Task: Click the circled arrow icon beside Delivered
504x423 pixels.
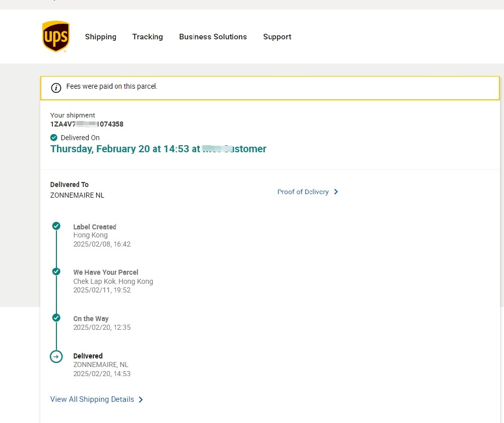Action: click(56, 357)
